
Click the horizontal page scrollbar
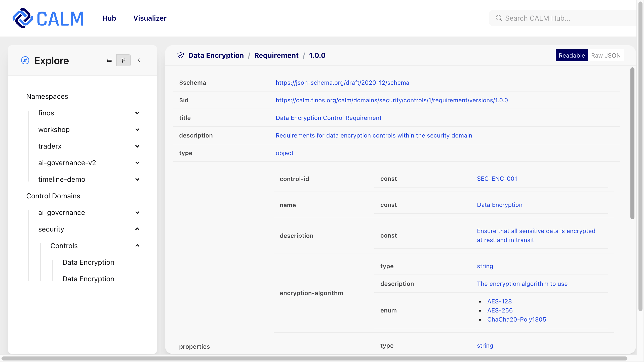pos(314,358)
